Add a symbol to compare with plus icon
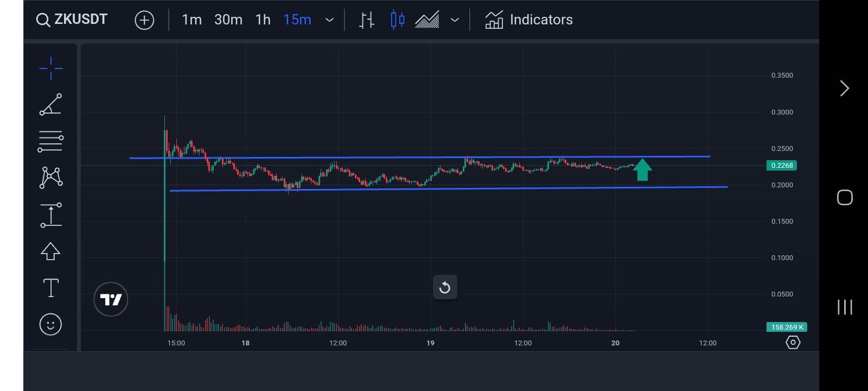Viewport: 868px width, 391px height. (144, 20)
